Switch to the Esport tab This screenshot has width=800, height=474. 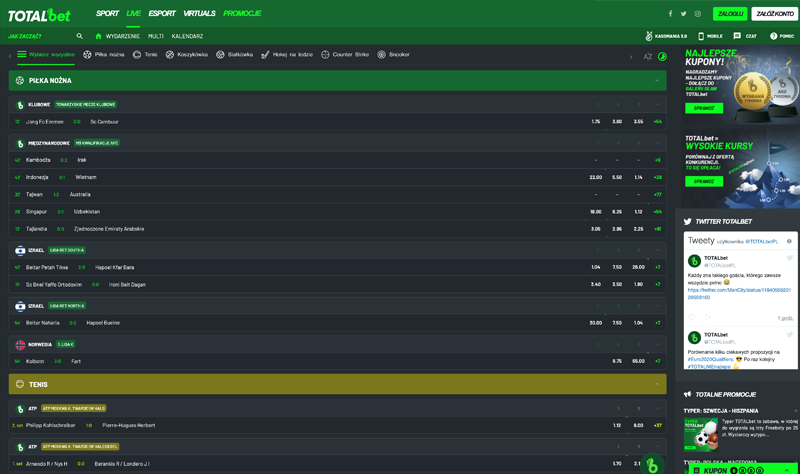click(x=162, y=13)
